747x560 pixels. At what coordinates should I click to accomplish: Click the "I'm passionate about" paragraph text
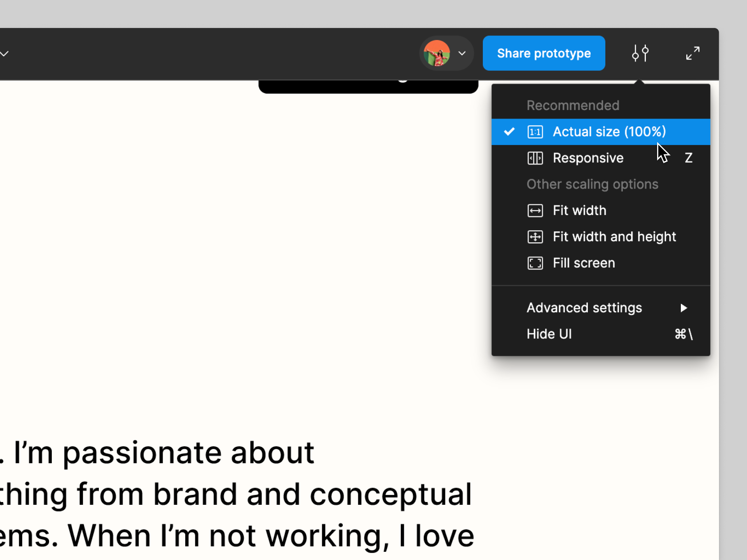(163, 453)
